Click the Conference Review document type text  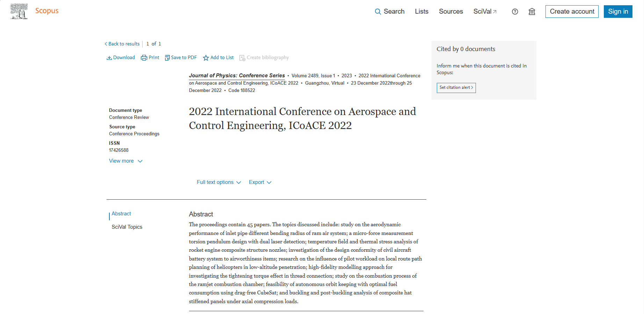129,117
